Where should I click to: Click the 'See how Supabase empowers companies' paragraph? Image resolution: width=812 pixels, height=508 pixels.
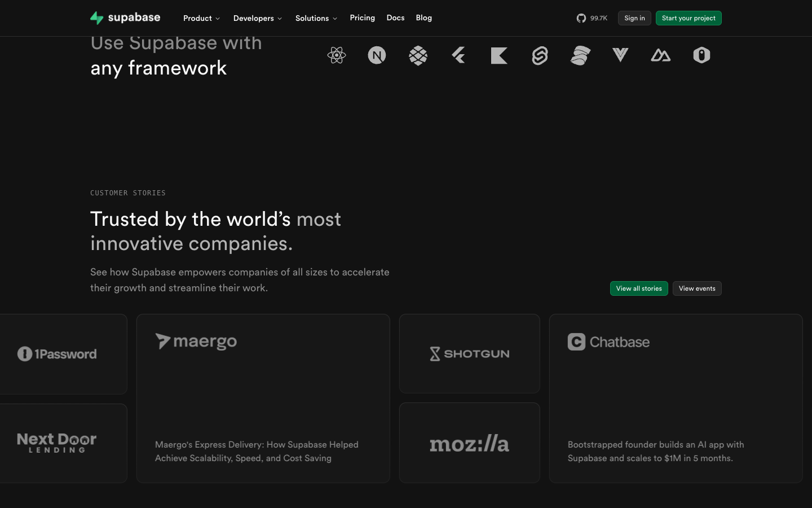pyautogui.click(x=240, y=280)
